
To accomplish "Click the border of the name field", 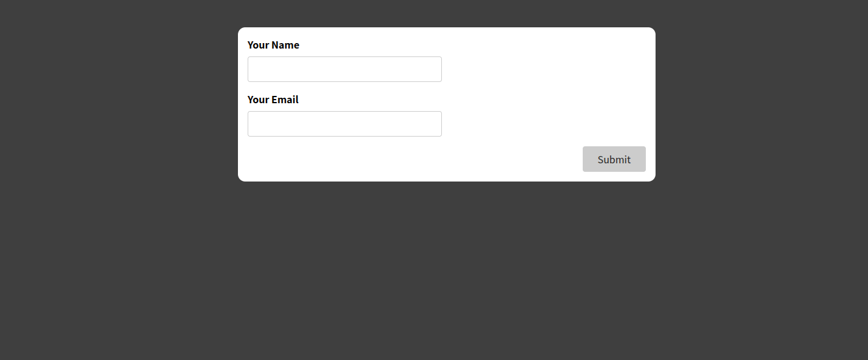I will pos(344,57).
